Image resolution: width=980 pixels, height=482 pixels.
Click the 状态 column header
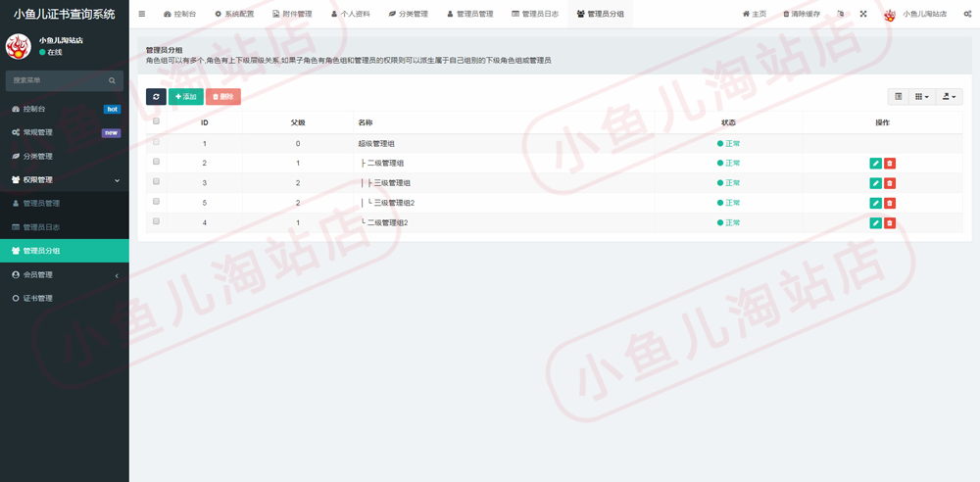pos(728,122)
